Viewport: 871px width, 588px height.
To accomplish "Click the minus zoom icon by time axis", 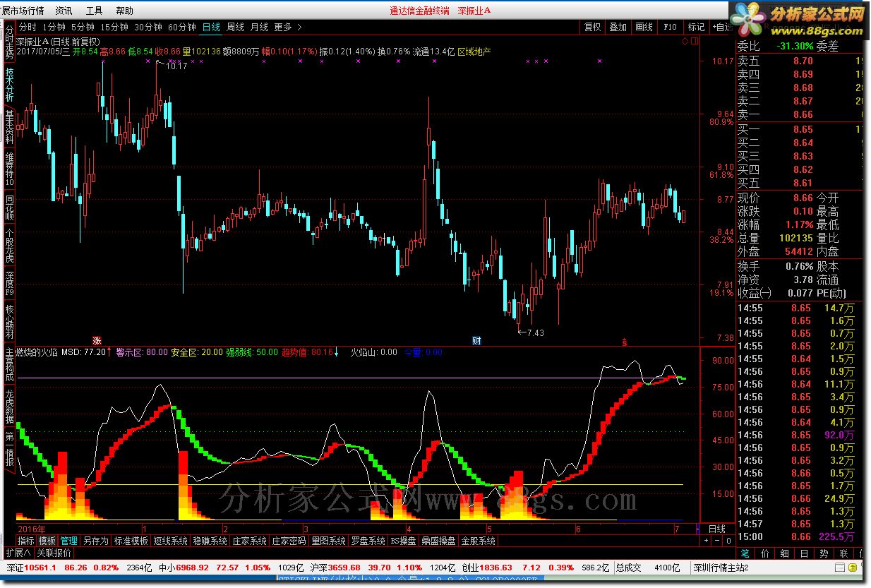I will (x=717, y=541).
